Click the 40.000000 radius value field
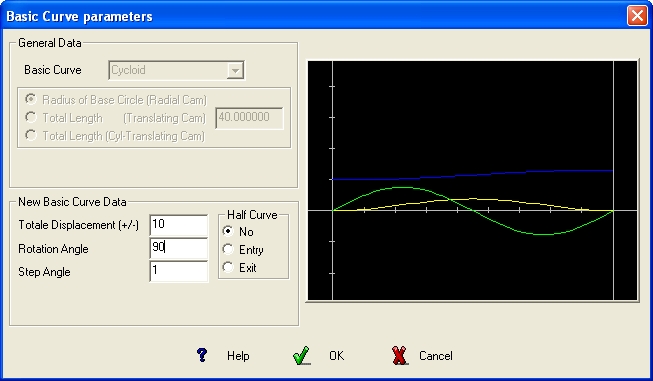 [249, 118]
